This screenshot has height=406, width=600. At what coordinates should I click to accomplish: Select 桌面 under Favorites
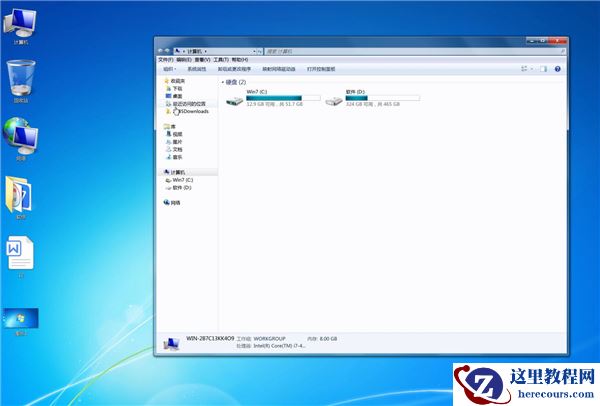[x=177, y=96]
